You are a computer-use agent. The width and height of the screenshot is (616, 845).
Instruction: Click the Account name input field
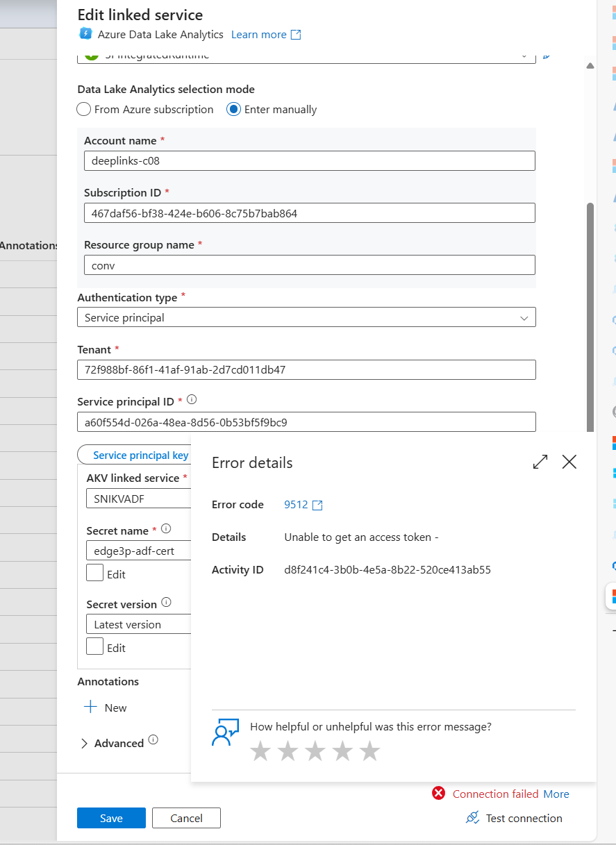(310, 160)
